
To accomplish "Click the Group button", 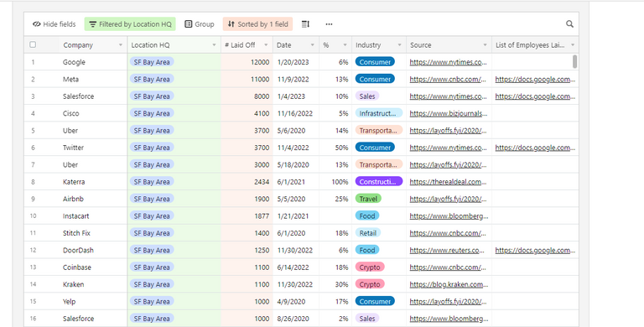I will [x=200, y=24].
